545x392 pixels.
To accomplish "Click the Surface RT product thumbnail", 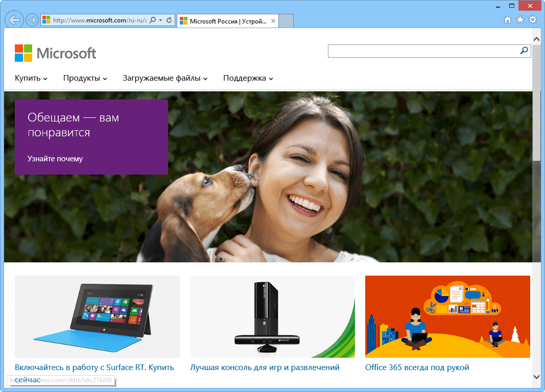I will 97,316.
